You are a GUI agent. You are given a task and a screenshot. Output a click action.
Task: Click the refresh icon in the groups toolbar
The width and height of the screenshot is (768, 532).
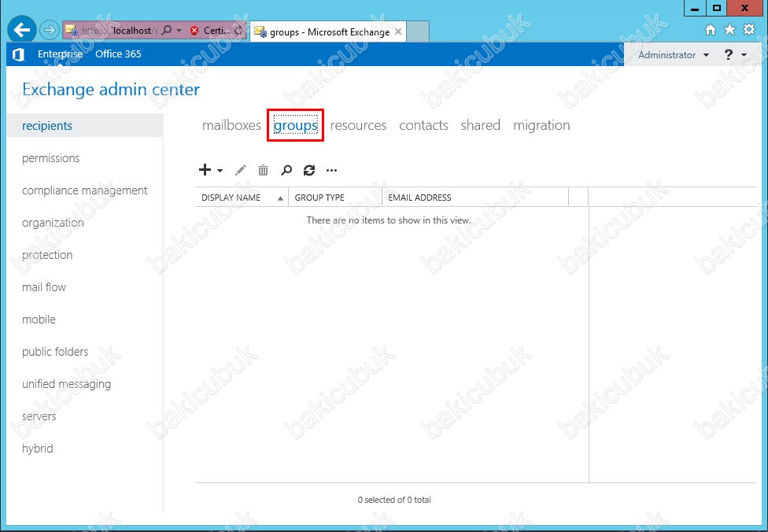[x=309, y=170]
